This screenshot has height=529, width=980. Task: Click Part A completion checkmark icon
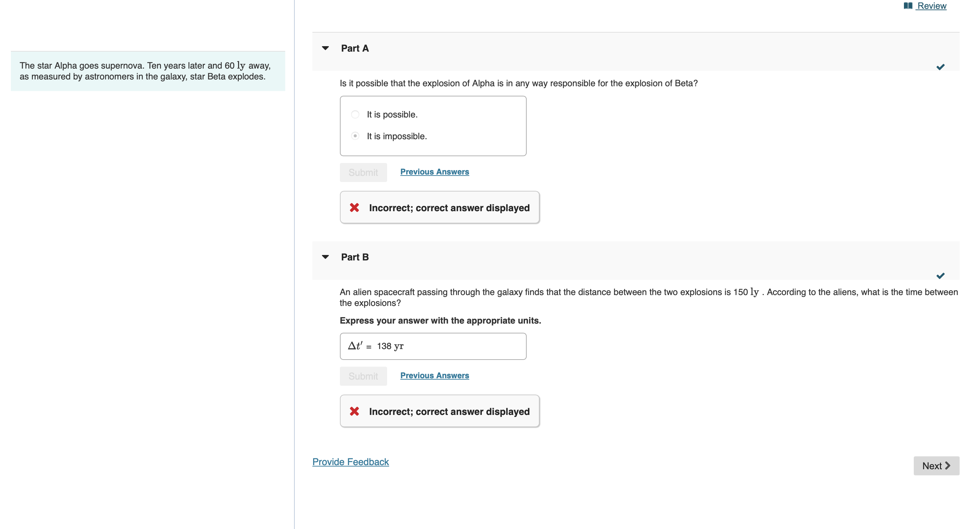[x=940, y=67]
